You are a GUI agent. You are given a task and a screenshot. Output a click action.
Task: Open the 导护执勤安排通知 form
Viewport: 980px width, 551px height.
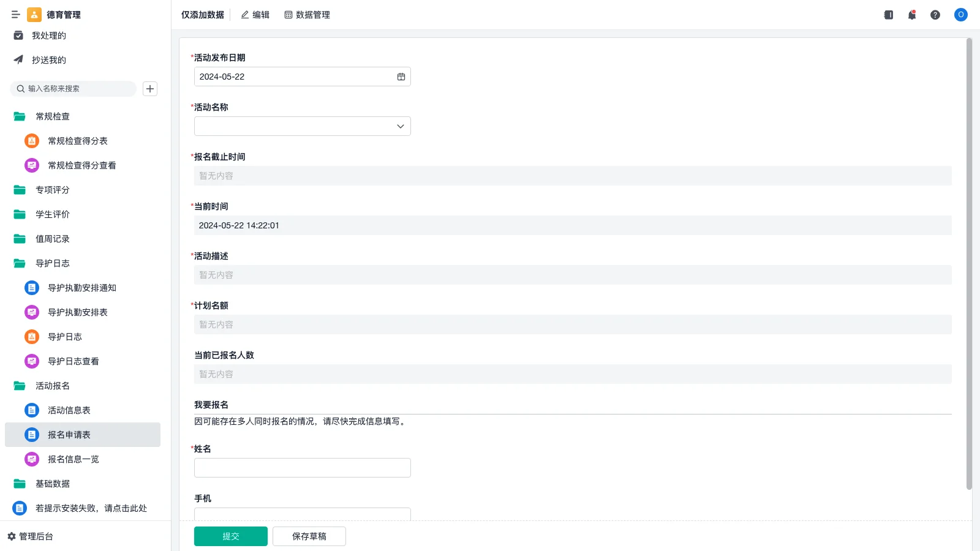(83, 288)
